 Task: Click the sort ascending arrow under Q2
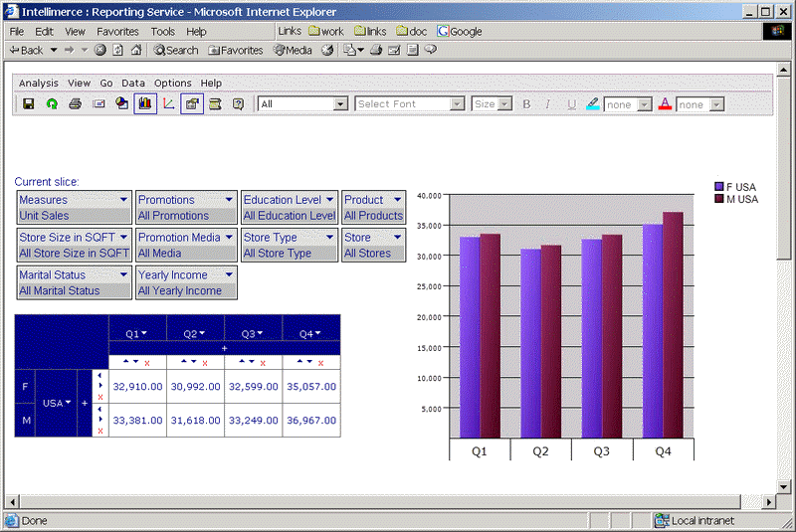(184, 362)
